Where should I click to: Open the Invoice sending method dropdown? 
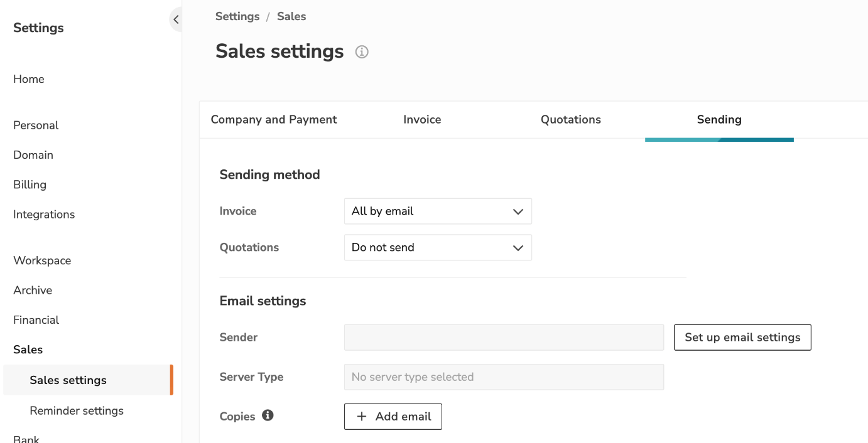[438, 211]
